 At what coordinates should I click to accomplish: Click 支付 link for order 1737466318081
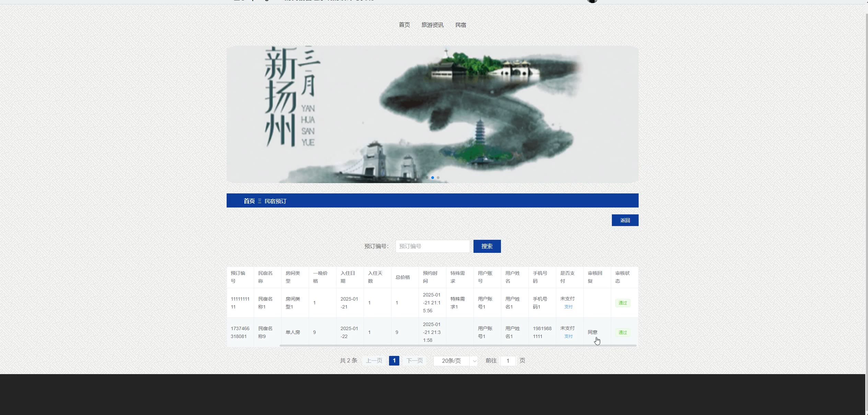pyautogui.click(x=568, y=336)
